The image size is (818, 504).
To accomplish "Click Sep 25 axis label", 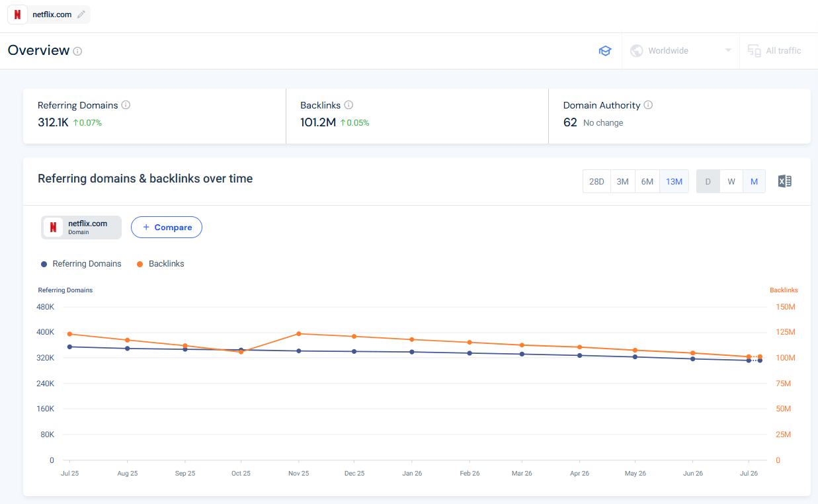I will pyautogui.click(x=185, y=474).
